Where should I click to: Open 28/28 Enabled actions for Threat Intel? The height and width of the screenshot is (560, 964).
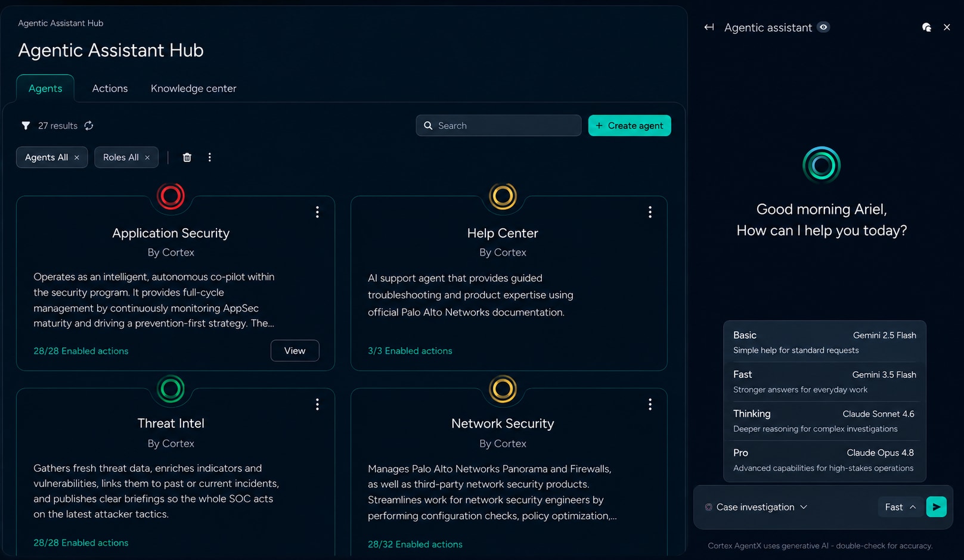click(81, 543)
